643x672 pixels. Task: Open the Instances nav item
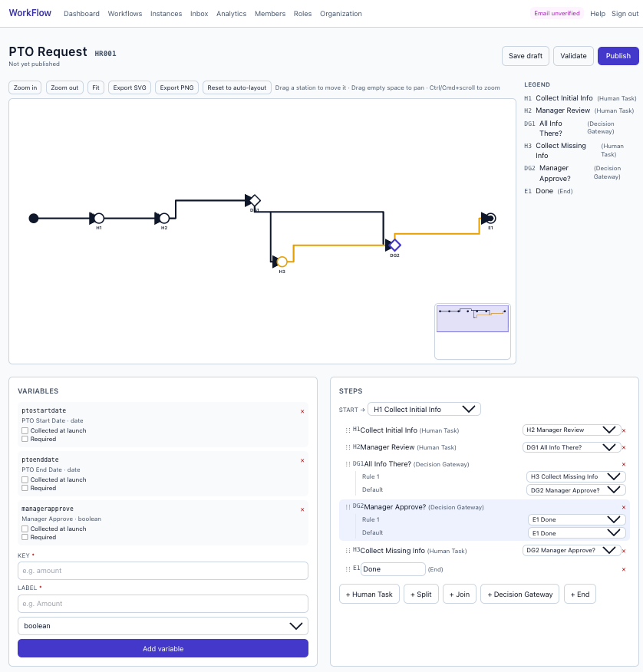(166, 14)
